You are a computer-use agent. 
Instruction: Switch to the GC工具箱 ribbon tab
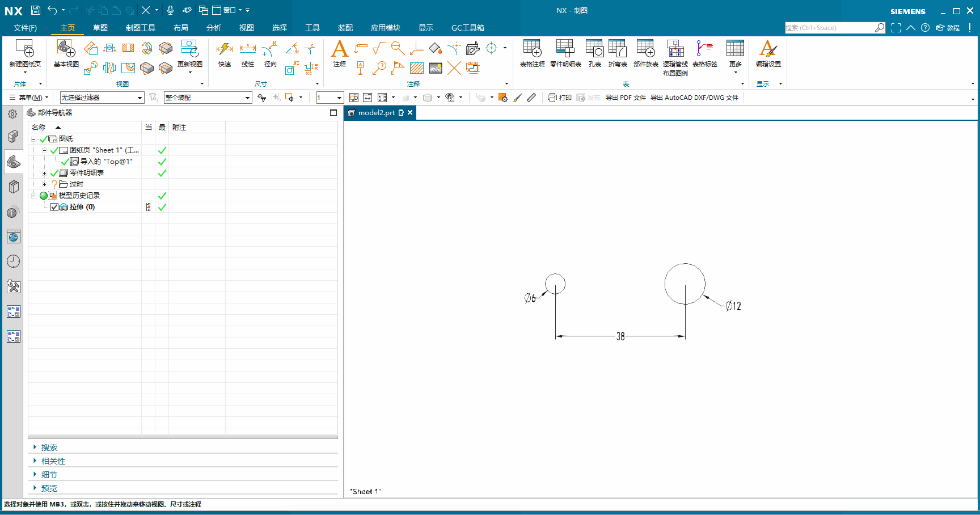coord(468,28)
